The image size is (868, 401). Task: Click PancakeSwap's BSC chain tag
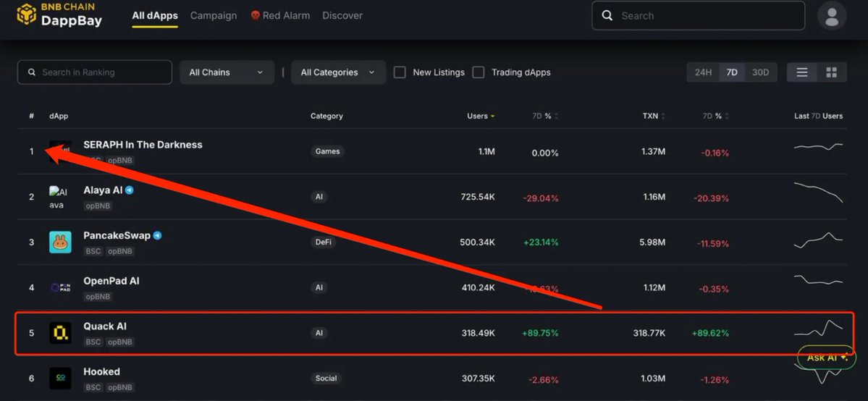pos(93,251)
